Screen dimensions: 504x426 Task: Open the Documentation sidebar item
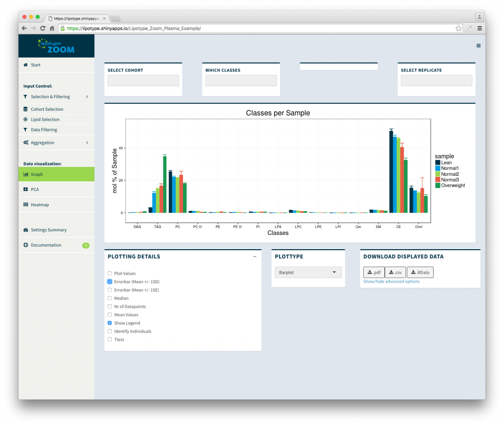pos(26,245)
